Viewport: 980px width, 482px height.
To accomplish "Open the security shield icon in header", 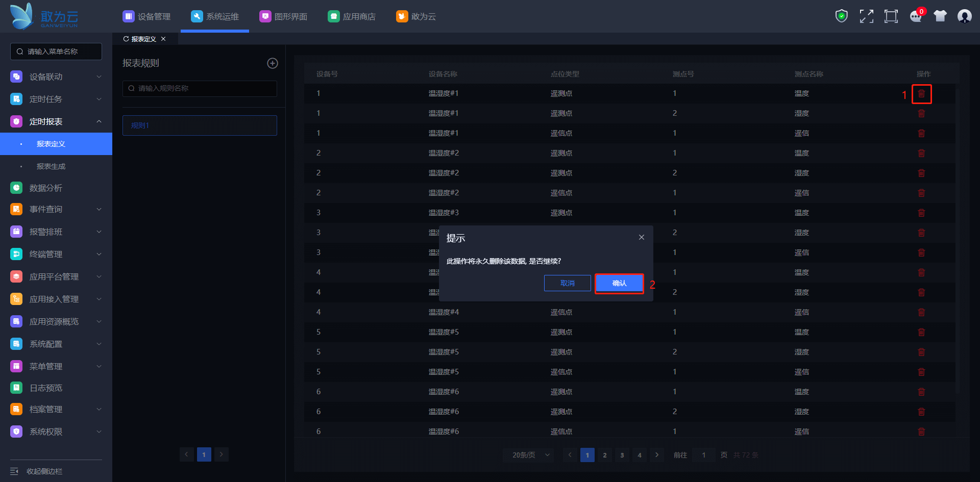I will [x=841, y=16].
